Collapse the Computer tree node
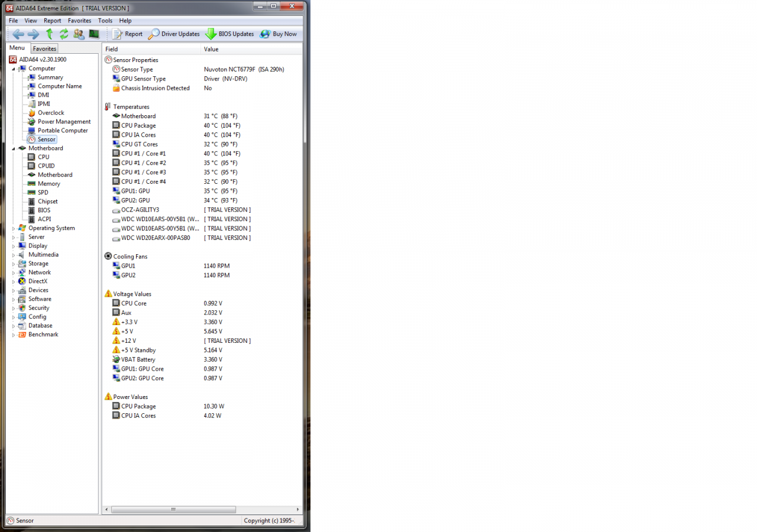 14,69
